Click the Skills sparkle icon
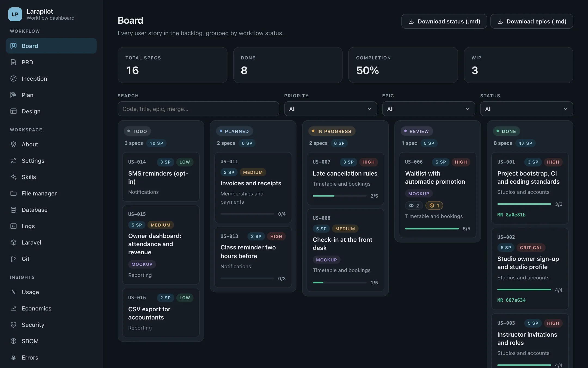Screen dimensions: 588x368 pos(13,177)
